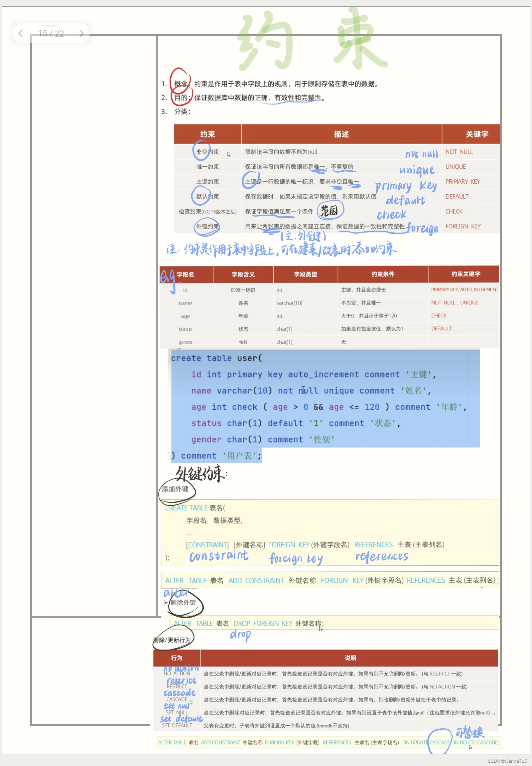532x766 pixels.
Task: Click PRIMARY KEY, AUTO_INCREMENT cell
Action: pos(464,289)
